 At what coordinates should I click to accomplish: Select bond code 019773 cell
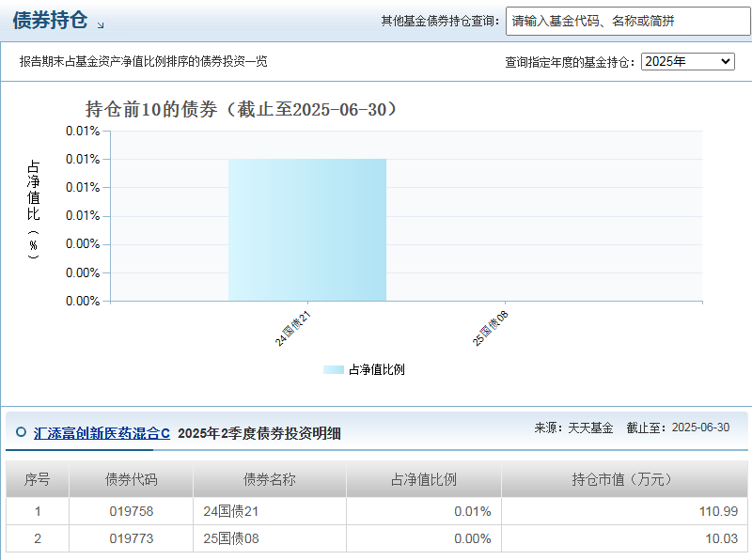coord(131,538)
